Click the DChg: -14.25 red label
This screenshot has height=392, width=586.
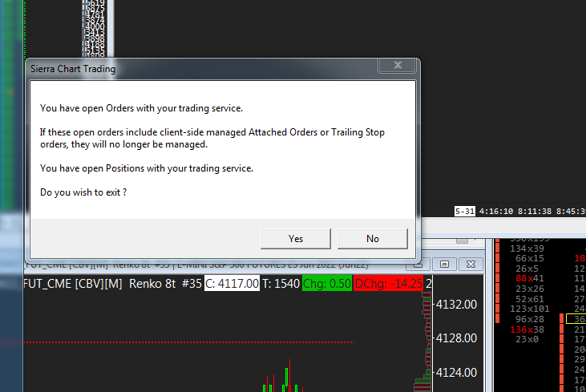[388, 284]
